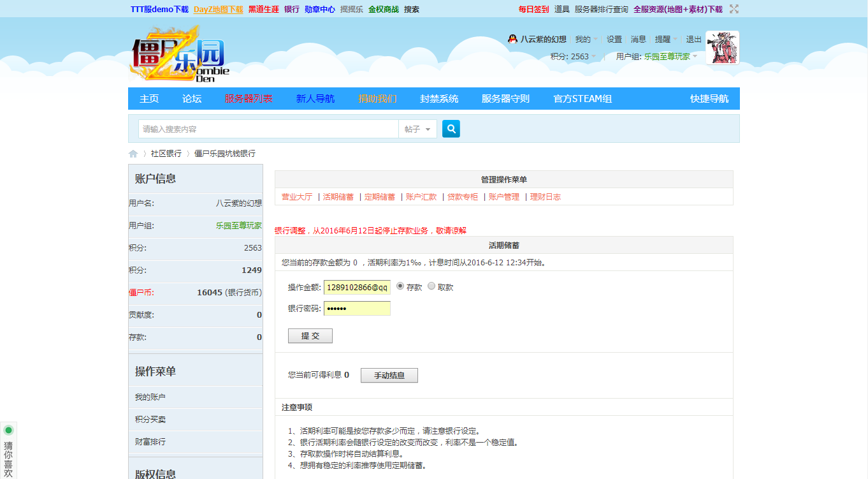Switch to the 贷款专柜 bank tab
The image size is (868, 479).
[463, 197]
